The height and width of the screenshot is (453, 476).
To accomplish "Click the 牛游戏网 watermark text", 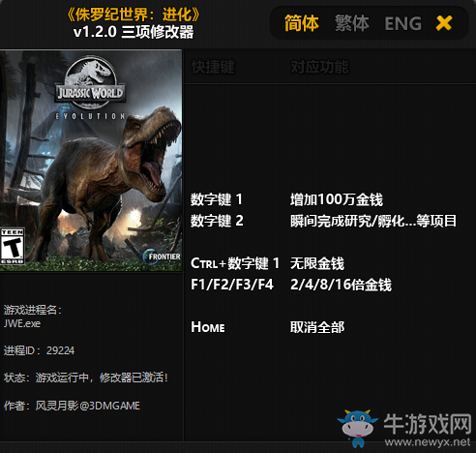I will [x=428, y=424].
